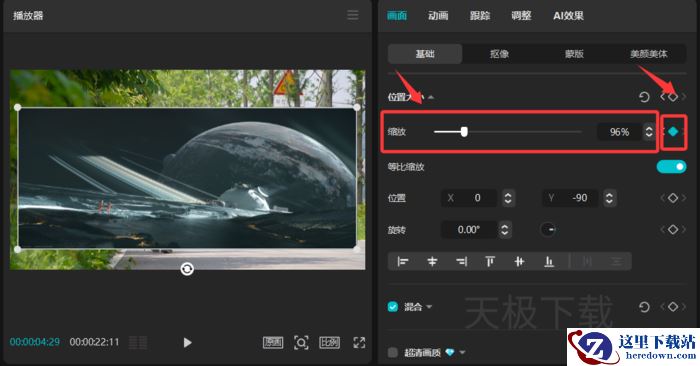Click the top-right corner handle of clip
The image size is (700, 366).
click(357, 107)
